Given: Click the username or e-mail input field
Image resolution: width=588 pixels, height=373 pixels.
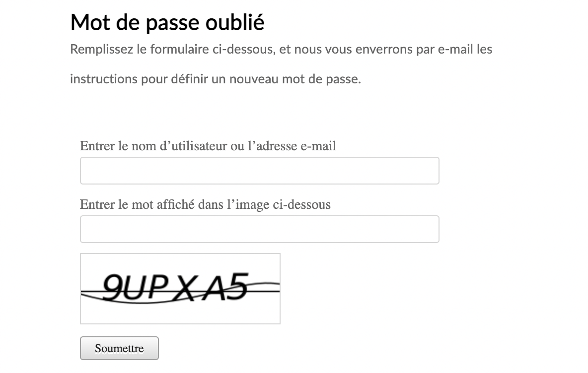Looking at the screenshot, I should tap(260, 171).
